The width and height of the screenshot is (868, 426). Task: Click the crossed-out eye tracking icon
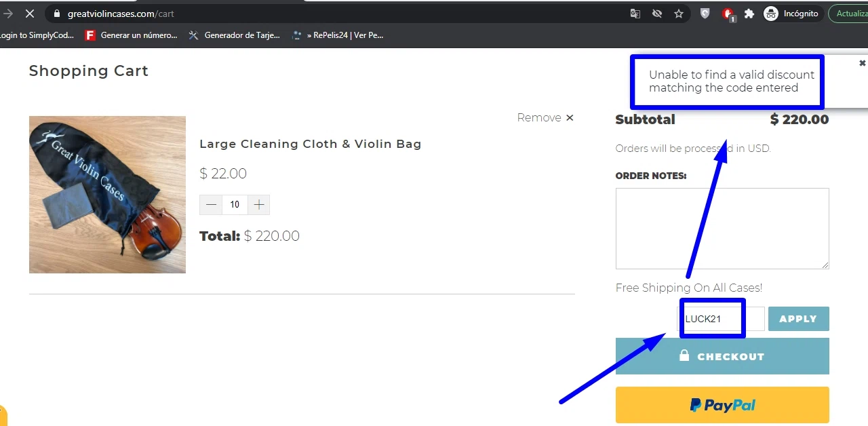[x=656, y=14]
